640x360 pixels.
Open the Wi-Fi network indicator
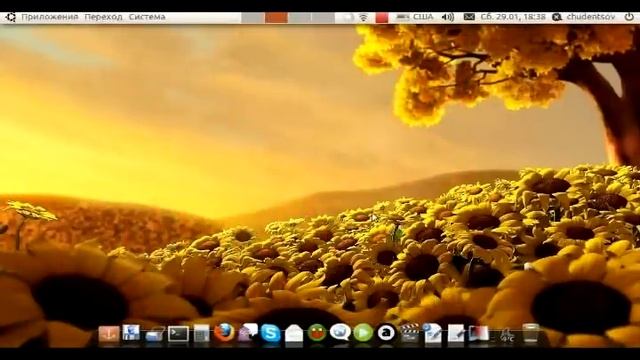pos(363,17)
